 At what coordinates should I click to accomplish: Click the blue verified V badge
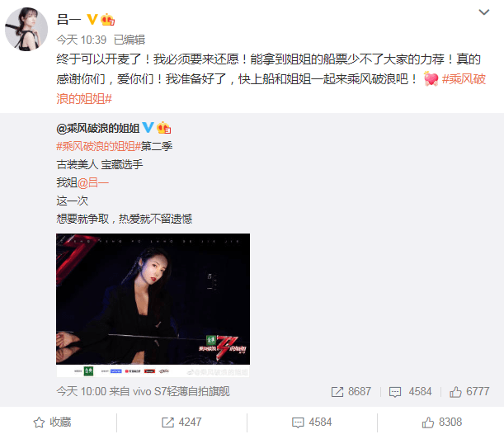(148, 127)
